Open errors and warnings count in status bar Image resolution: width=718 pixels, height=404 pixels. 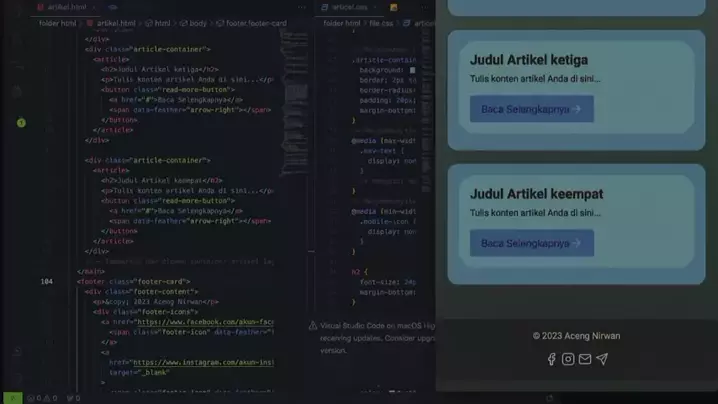pyautogui.click(x=43, y=398)
